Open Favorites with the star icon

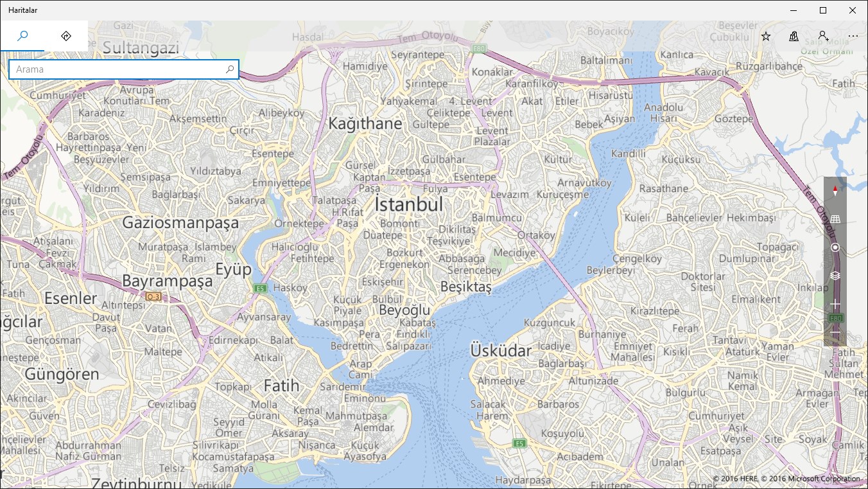(766, 37)
